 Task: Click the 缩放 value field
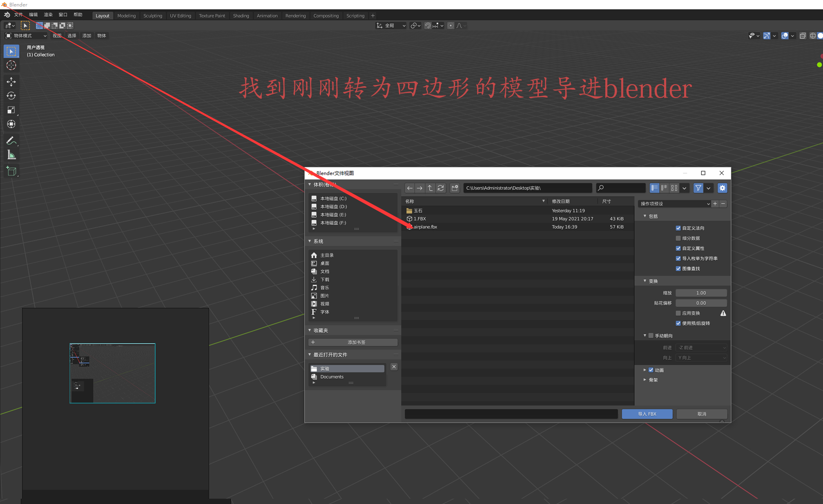pyautogui.click(x=701, y=293)
